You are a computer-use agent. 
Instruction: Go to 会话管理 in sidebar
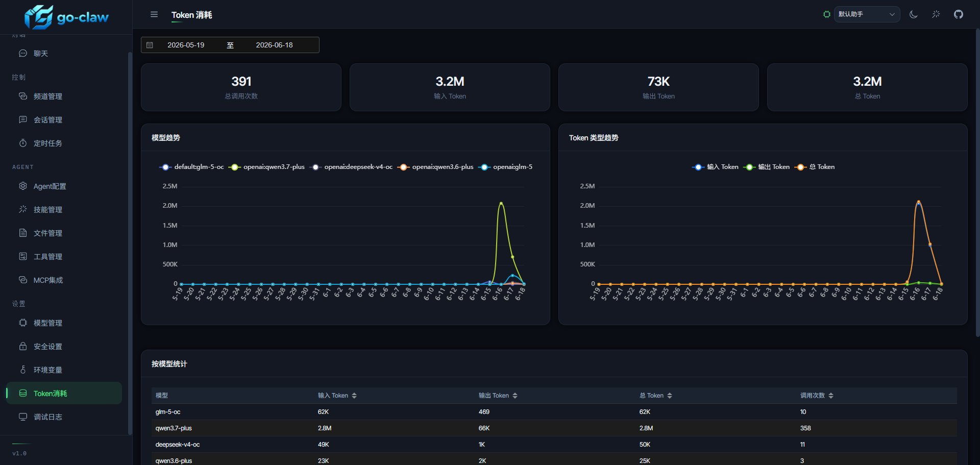coord(64,120)
